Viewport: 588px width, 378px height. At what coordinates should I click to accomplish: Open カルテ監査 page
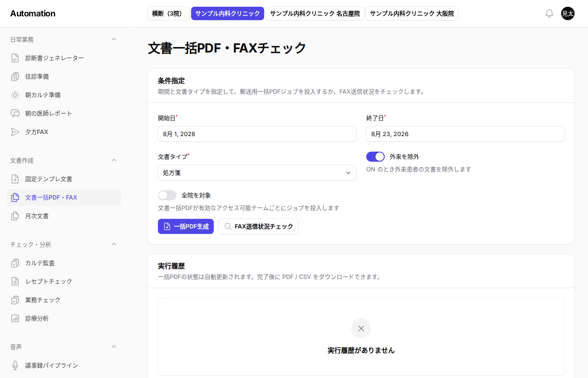[x=64, y=263]
